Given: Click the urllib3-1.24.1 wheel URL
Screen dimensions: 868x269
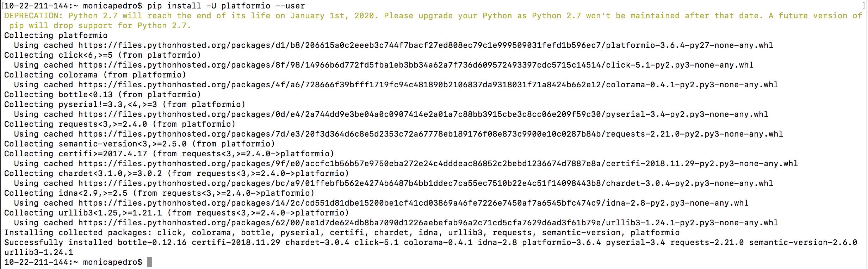Looking at the screenshot, I should pyautogui.click(x=428, y=223).
